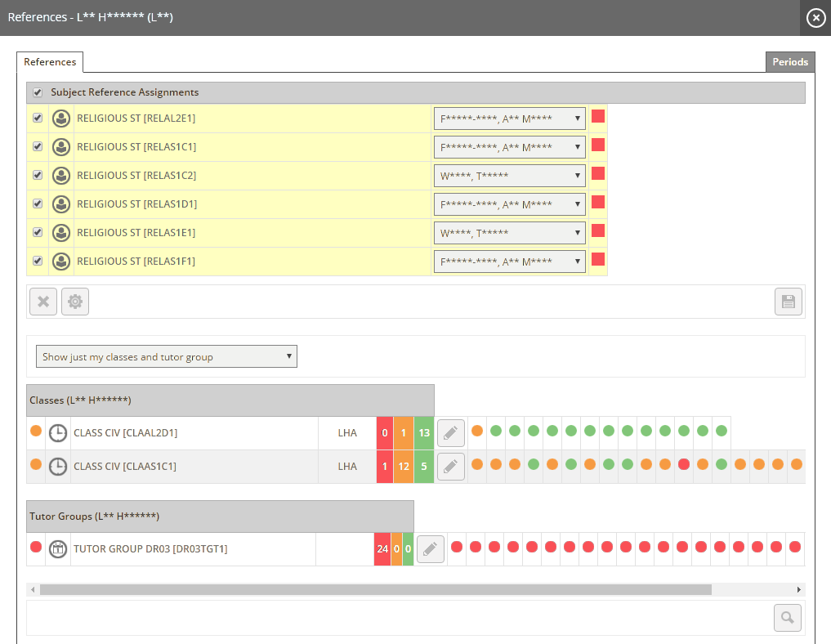Open teacher dropdown for RELIGIOUS ST [RELAS1E1]
The height and width of the screenshot is (644, 831).
point(509,233)
